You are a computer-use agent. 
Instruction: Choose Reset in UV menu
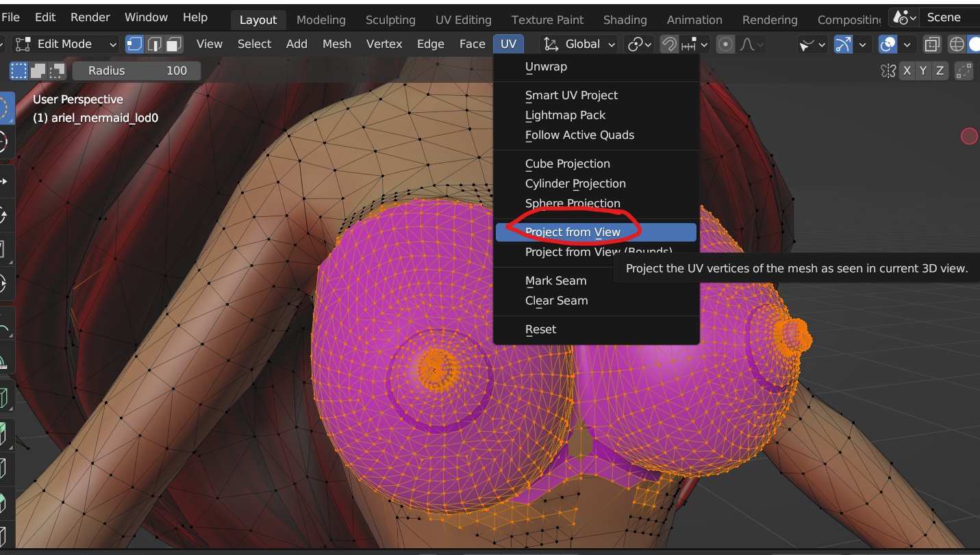pos(596,330)
